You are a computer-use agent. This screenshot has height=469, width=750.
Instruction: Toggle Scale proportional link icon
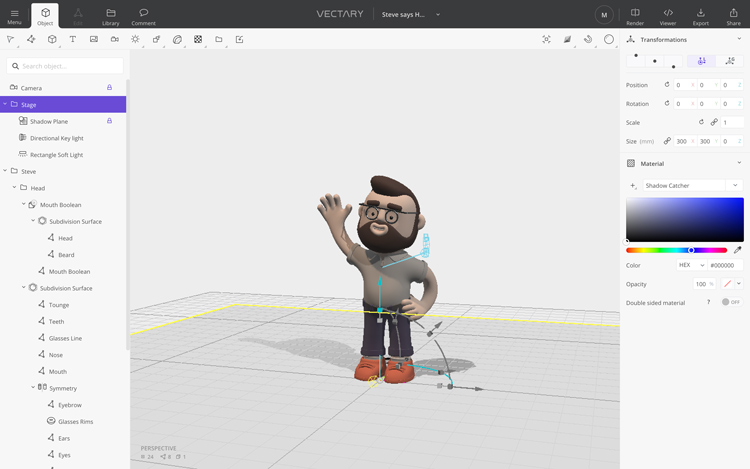[714, 122]
